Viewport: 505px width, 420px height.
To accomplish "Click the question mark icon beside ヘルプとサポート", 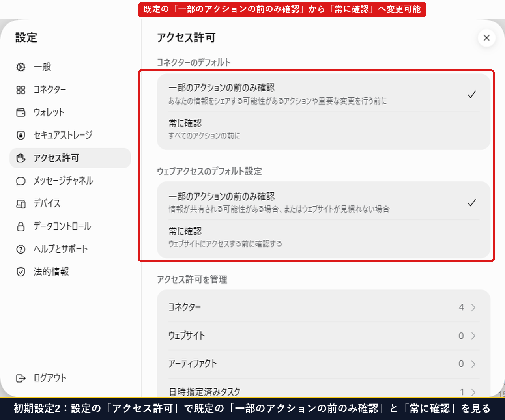I will click(21, 249).
